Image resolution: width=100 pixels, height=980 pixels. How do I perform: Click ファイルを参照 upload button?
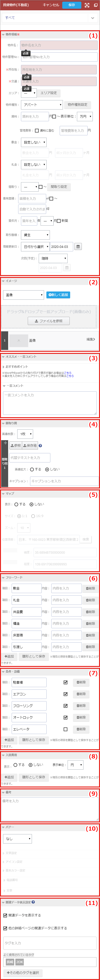point(48,321)
